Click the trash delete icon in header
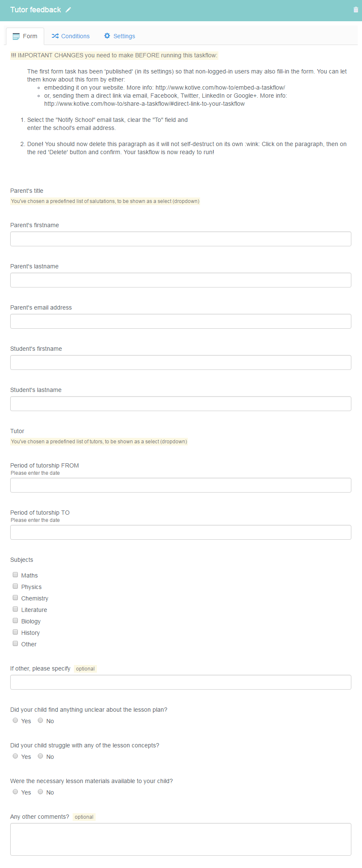Screen dimensions: 362x868 [356, 10]
